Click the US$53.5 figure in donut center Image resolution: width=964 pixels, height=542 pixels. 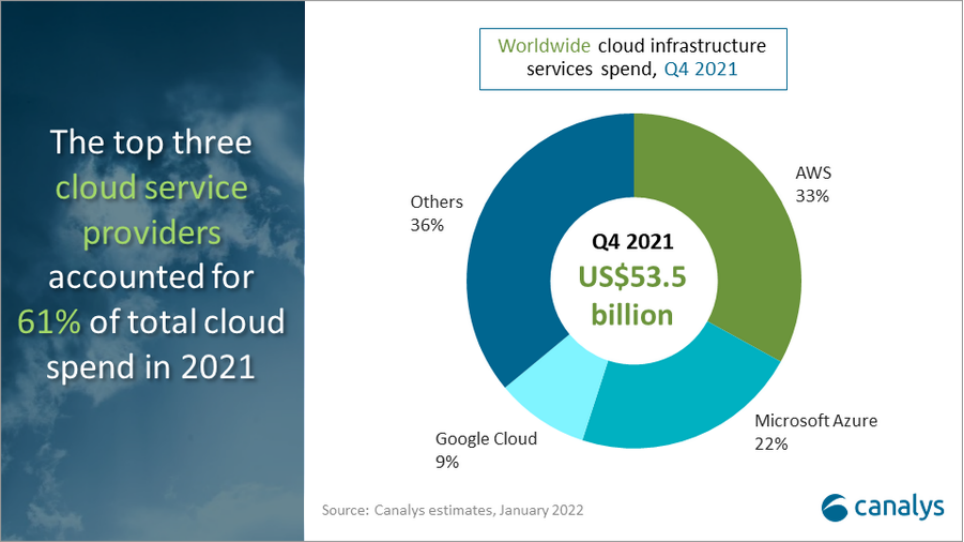point(632,277)
